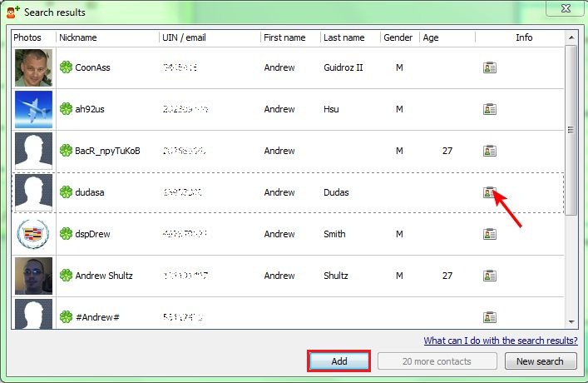The image size is (588, 383).
Task: Open info card for dspDrew
Action: coord(490,234)
